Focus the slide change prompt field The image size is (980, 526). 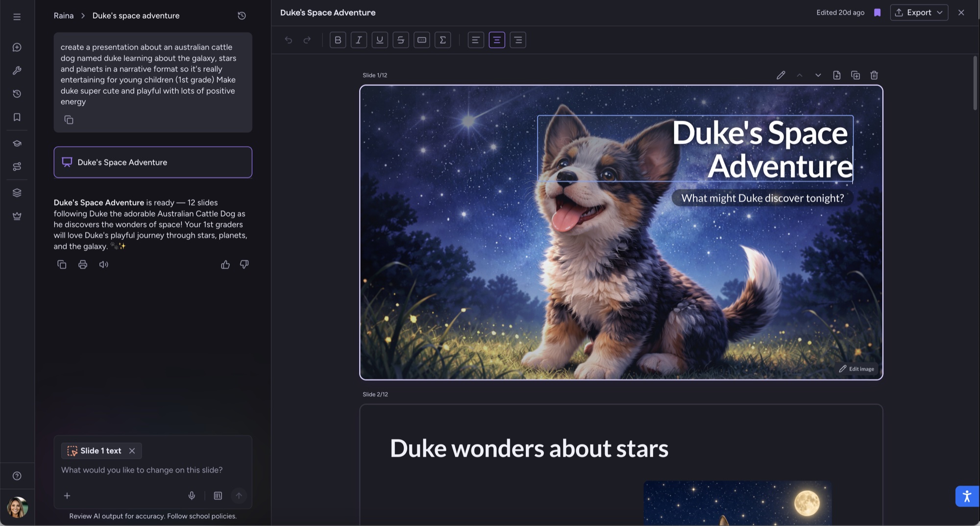click(153, 470)
